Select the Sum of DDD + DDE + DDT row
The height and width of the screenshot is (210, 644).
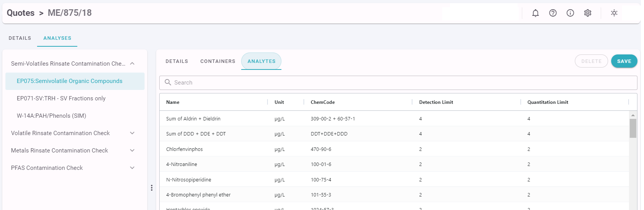(x=394, y=134)
